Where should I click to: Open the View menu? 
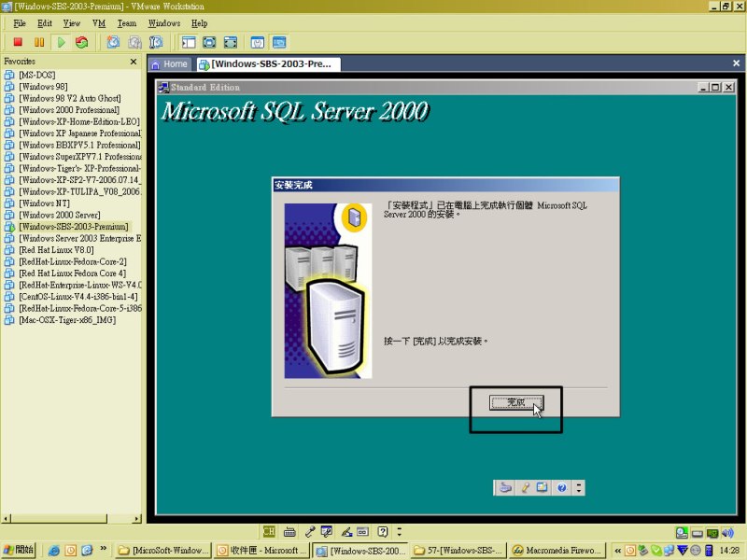pos(72,23)
